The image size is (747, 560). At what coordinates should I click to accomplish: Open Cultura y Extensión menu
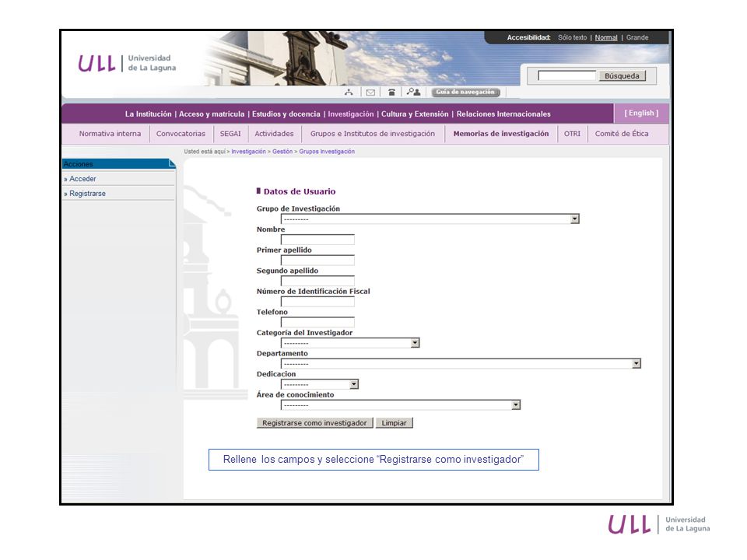[415, 114]
